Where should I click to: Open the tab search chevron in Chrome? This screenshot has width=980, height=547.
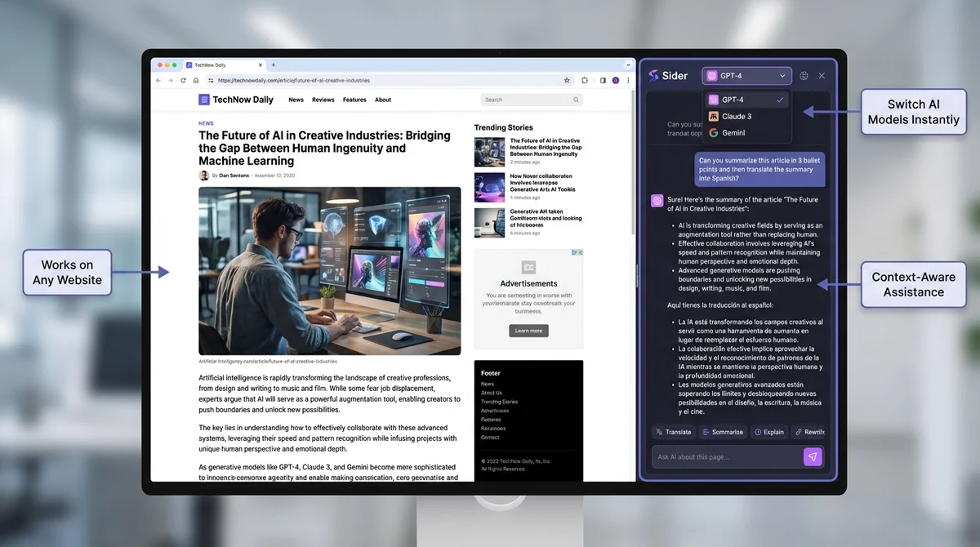626,64
